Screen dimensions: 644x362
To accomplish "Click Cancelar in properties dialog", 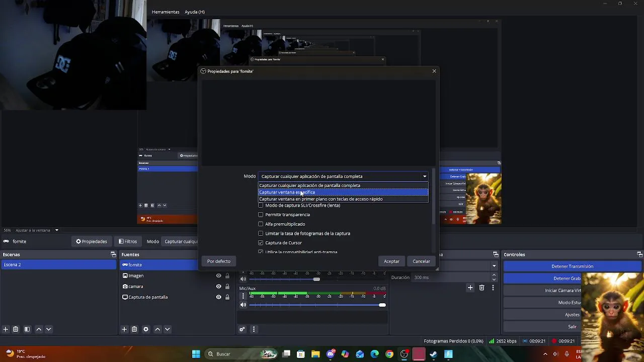I will coord(421,261).
